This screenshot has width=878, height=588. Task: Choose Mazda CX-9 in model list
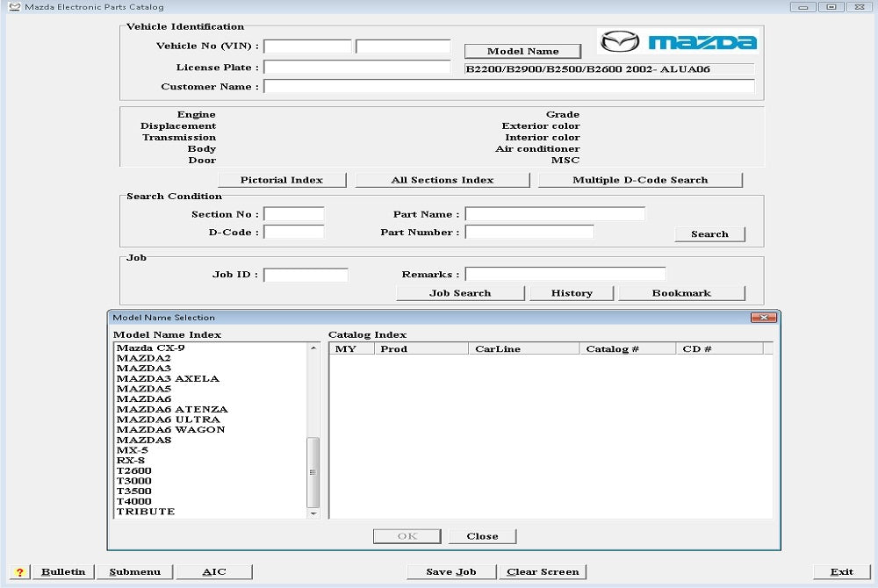coord(150,348)
